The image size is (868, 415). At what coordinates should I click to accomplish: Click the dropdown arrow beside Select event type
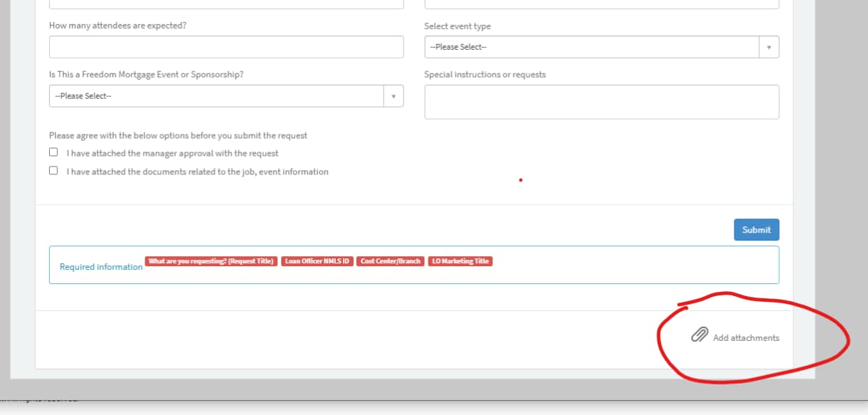click(x=768, y=46)
